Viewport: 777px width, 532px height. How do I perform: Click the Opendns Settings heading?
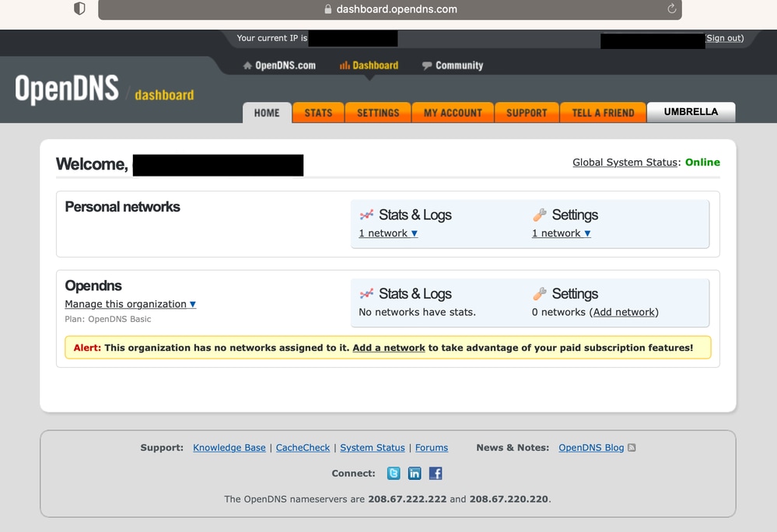tap(575, 294)
